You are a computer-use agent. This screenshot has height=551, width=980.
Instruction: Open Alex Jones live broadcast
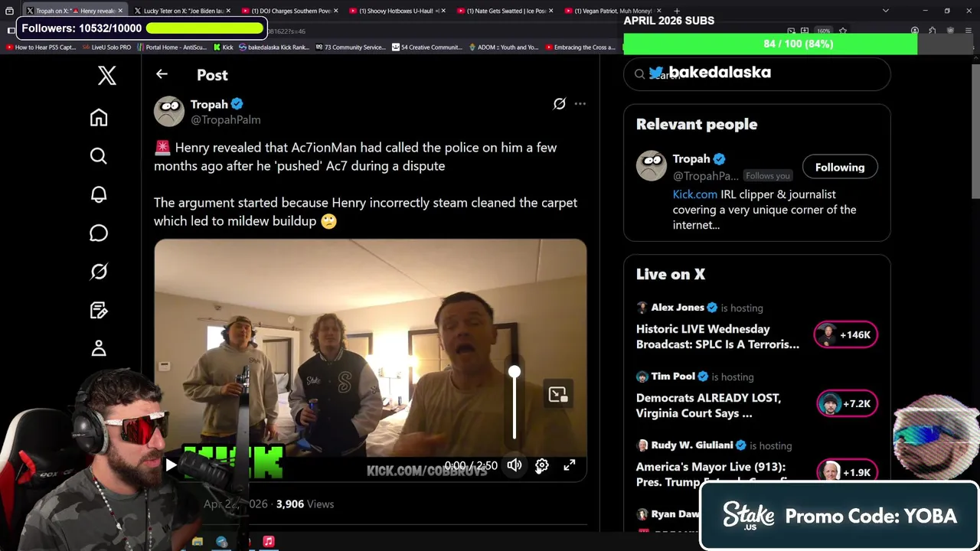(x=717, y=337)
